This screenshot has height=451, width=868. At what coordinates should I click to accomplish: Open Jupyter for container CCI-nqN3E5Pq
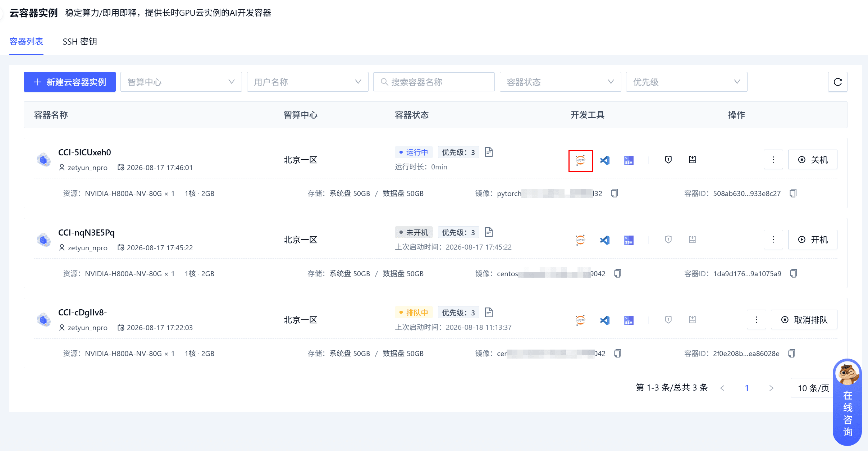(x=580, y=240)
